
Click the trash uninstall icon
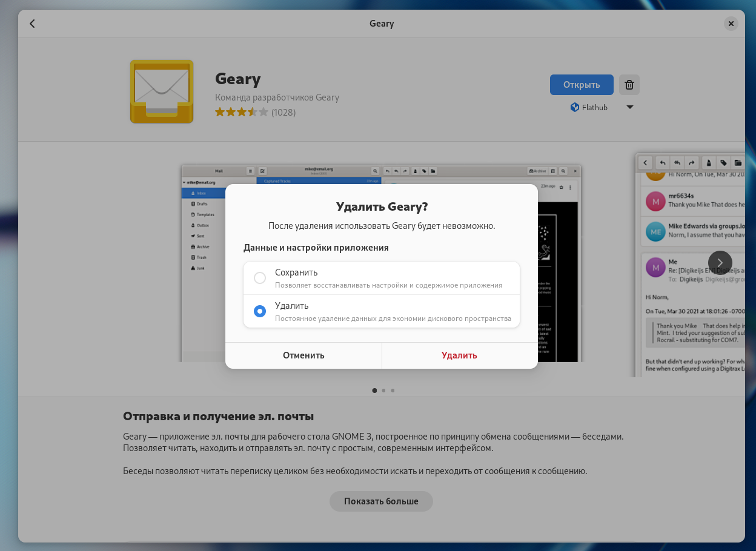coord(629,85)
